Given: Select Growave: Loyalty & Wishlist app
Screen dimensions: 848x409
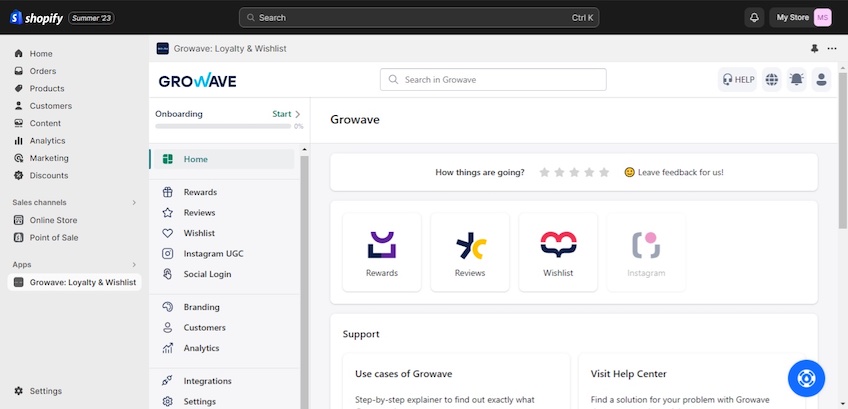Looking at the screenshot, I should point(75,282).
